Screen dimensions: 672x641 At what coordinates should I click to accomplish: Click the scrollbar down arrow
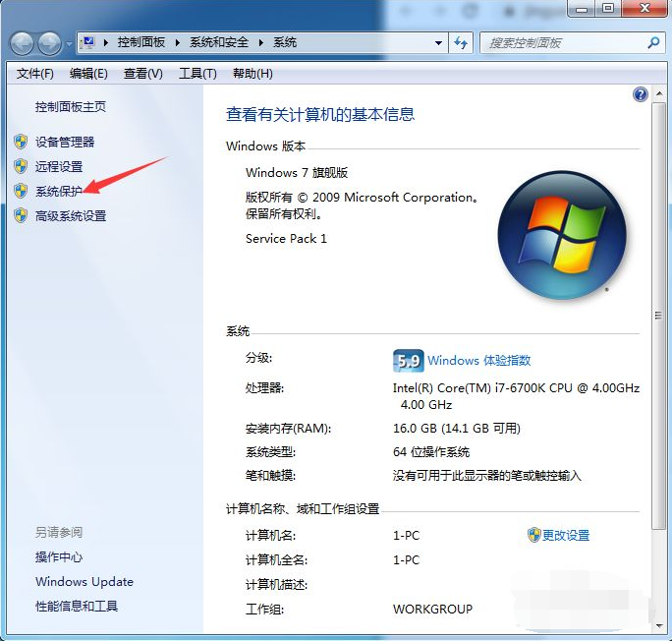(658, 625)
